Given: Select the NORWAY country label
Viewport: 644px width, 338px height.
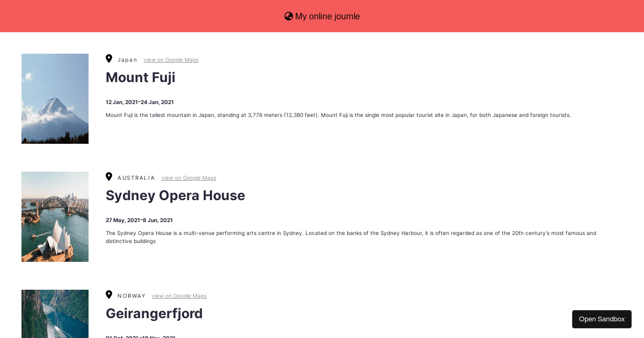Looking at the screenshot, I should [131, 296].
